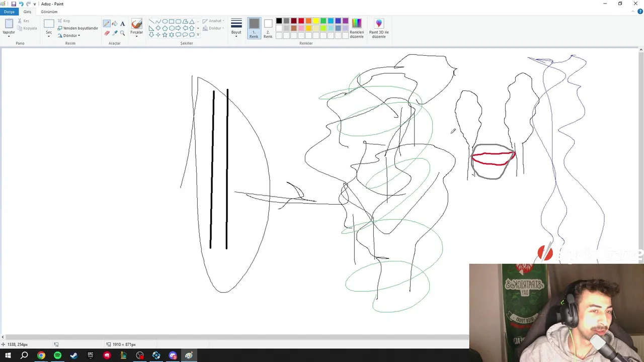The width and height of the screenshot is (644, 362).
Task: Select the right triangle shape
Action: click(151, 28)
